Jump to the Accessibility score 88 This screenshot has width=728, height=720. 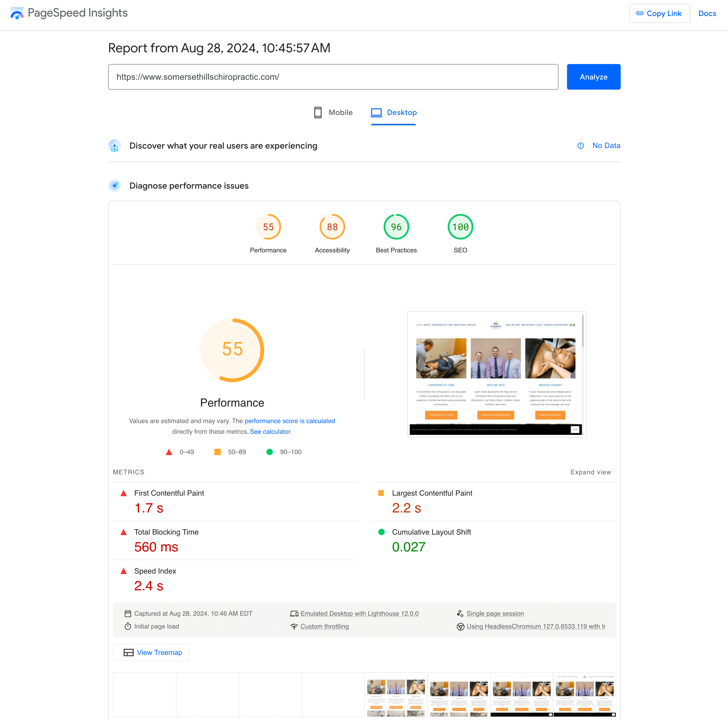tap(332, 227)
